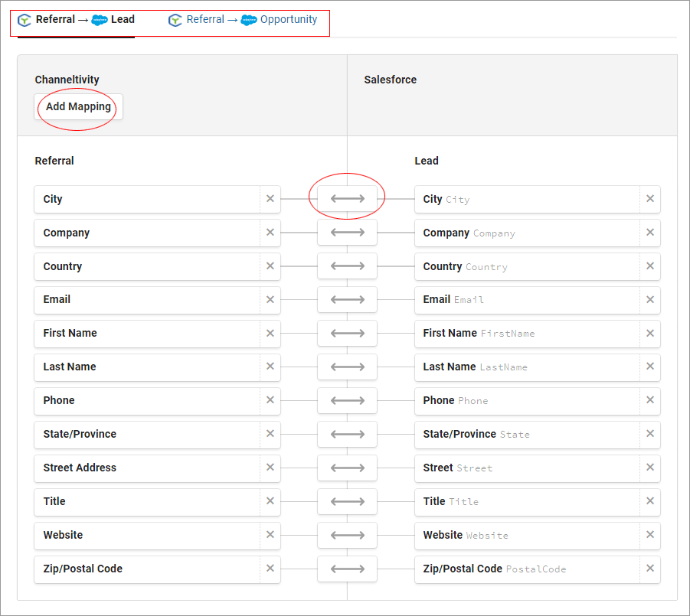Image resolution: width=690 pixels, height=616 pixels.
Task: Remove the Last Name referral field
Action: 270,367
